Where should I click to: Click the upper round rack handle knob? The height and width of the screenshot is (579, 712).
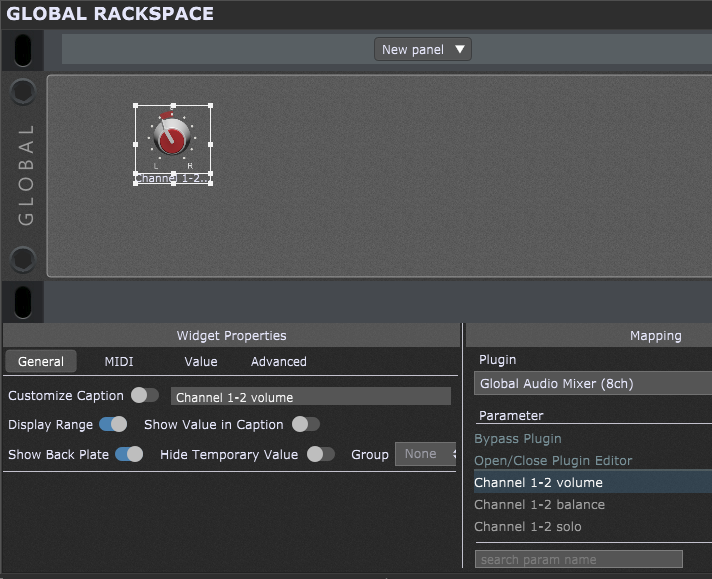pyautogui.click(x=23, y=93)
